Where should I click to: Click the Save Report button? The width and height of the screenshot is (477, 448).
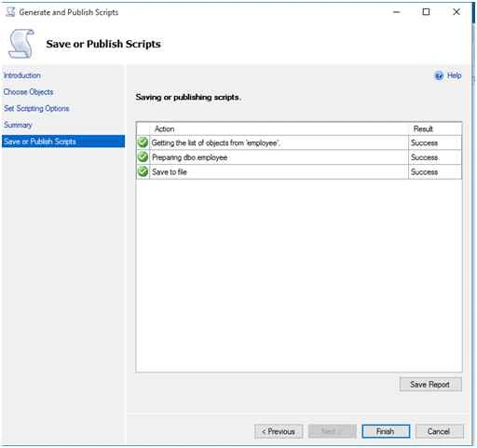(x=430, y=385)
